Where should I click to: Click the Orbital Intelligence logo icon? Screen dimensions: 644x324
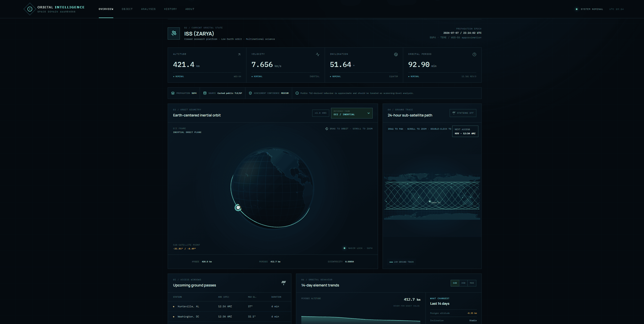[x=30, y=9]
